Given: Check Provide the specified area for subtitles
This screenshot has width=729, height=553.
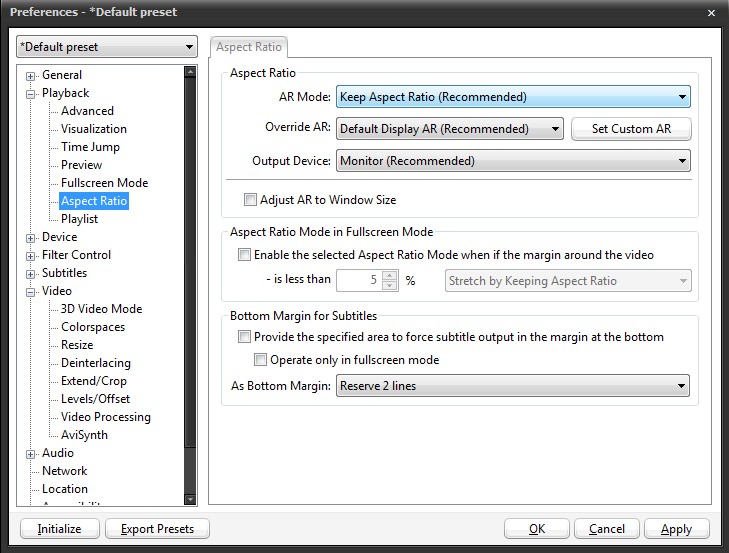Looking at the screenshot, I should pos(244,337).
